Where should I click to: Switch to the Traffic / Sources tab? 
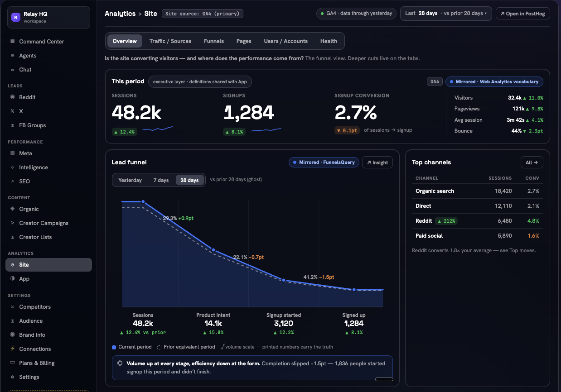coord(170,41)
